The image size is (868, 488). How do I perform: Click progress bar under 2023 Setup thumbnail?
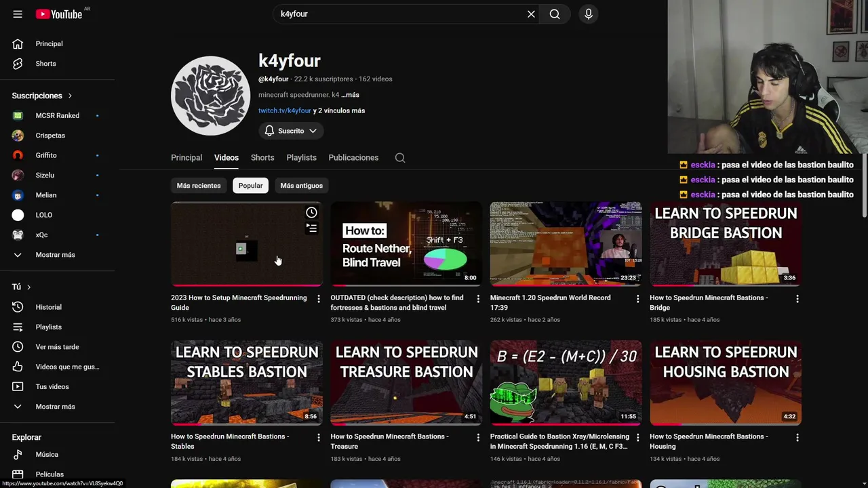tap(247, 285)
